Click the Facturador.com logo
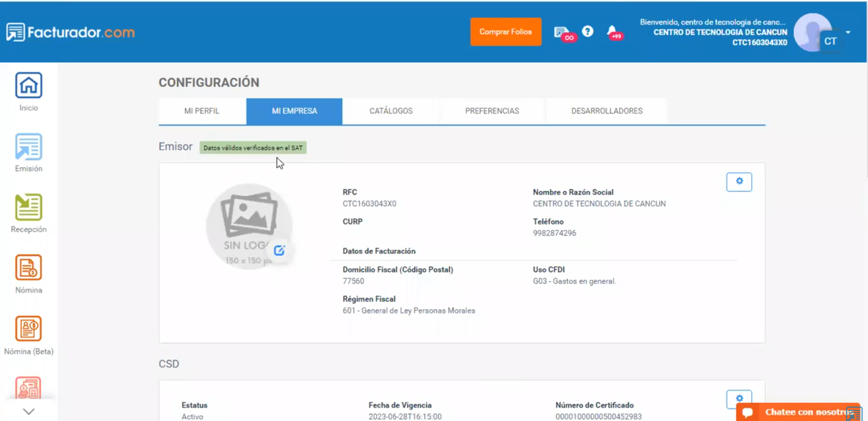Image resolution: width=868 pixels, height=421 pixels. click(71, 31)
